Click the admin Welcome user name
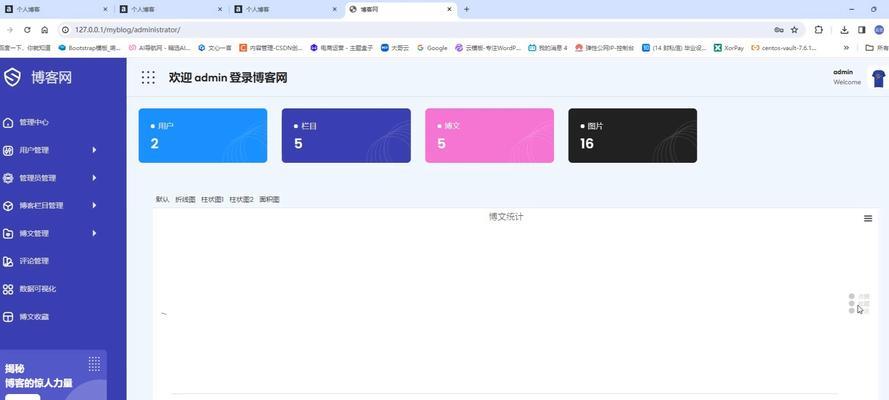889x400 pixels. 846,77
